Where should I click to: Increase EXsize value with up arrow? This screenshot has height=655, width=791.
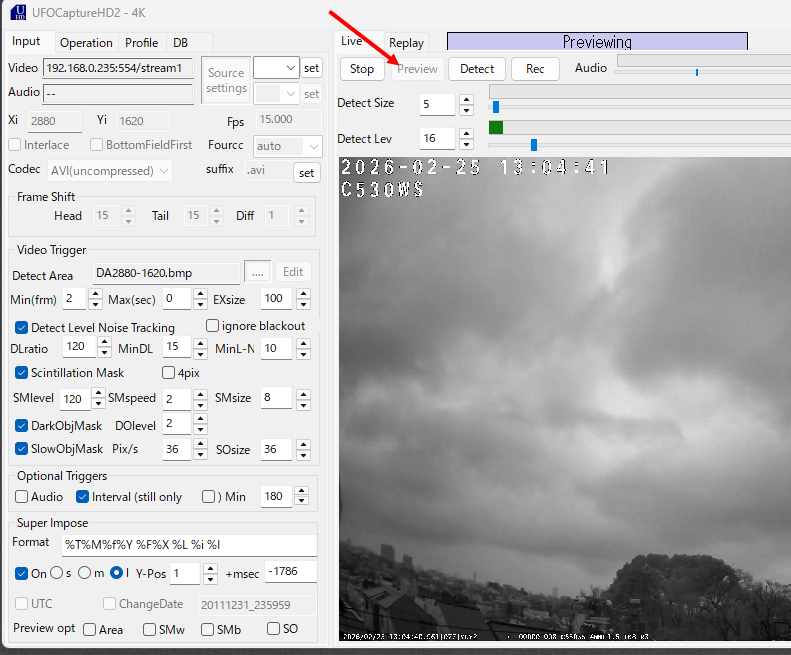point(301,293)
